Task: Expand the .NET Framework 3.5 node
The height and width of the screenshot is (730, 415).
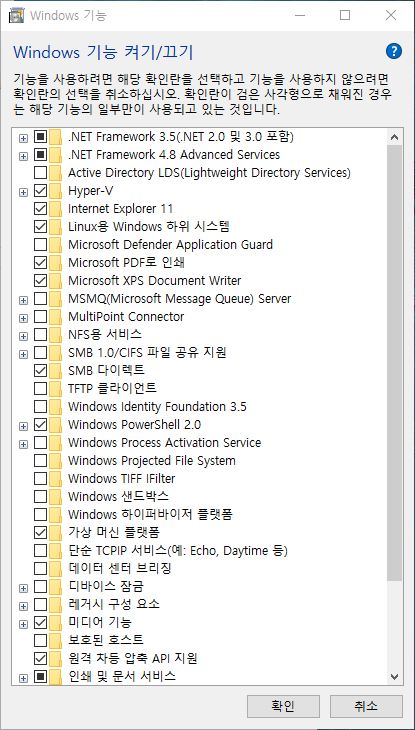Action: click(23, 138)
